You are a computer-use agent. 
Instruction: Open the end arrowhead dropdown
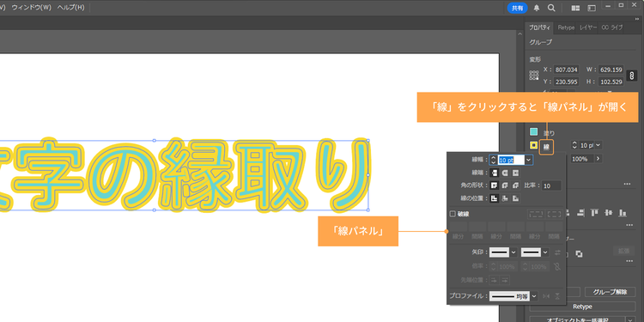coord(545,252)
